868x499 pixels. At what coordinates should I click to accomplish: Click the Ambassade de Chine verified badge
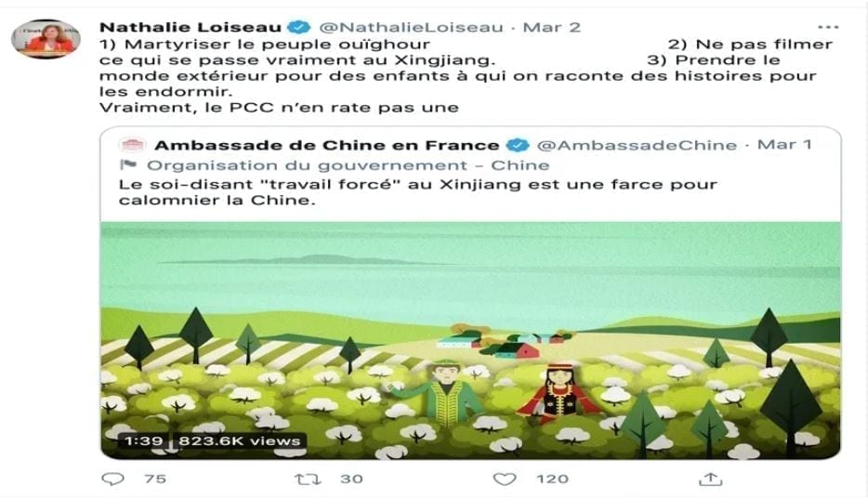click(518, 145)
